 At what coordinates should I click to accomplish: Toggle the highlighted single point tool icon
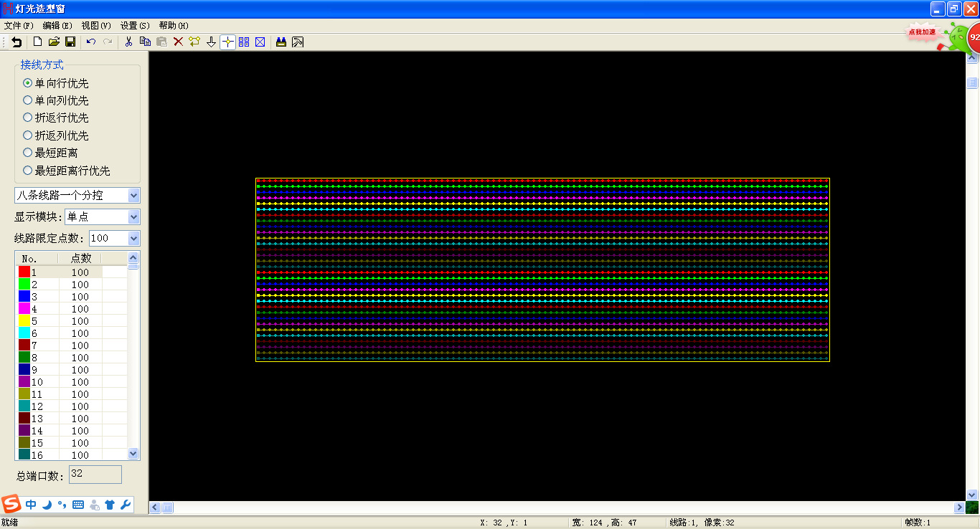tap(227, 42)
